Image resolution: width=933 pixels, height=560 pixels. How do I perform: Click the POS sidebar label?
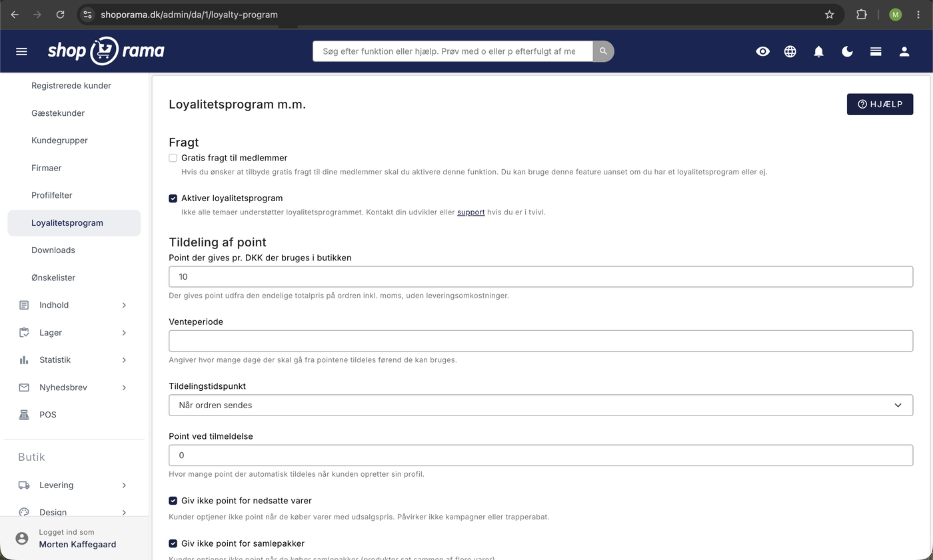coord(48,415)
